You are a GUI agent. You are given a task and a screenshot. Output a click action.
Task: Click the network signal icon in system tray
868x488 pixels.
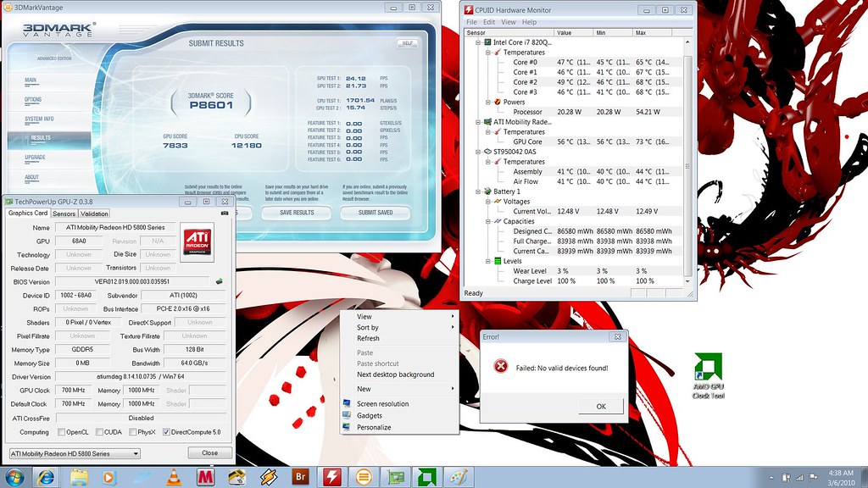click(799, 477)
